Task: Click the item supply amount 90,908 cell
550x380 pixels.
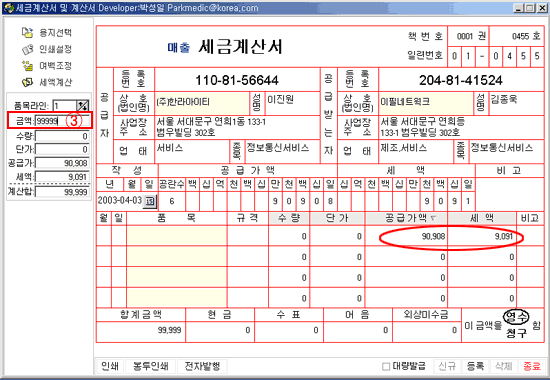Action: [x=406, y=236]
